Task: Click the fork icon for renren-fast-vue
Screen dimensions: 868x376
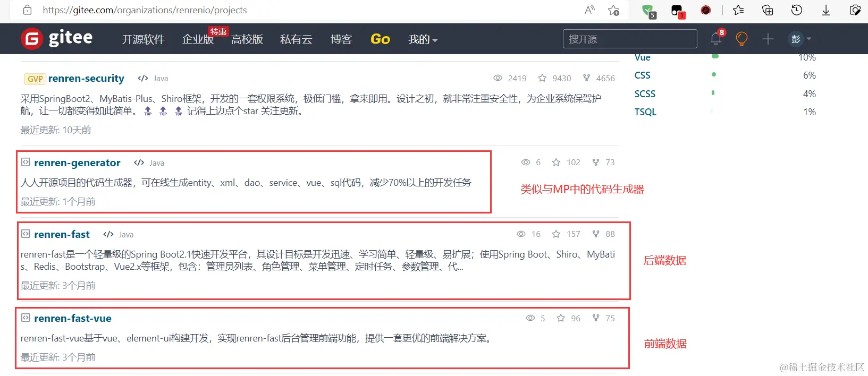Action: coord(596,318)
